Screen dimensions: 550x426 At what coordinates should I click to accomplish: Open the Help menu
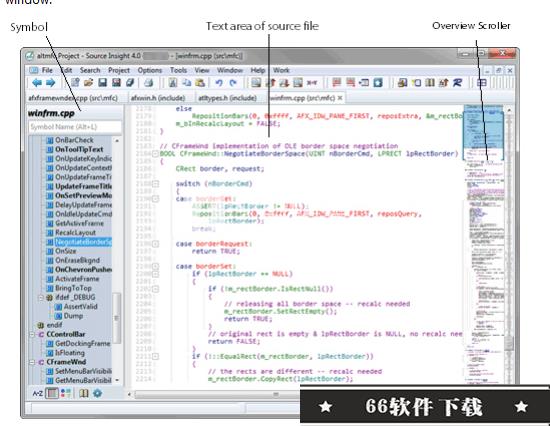257,70
